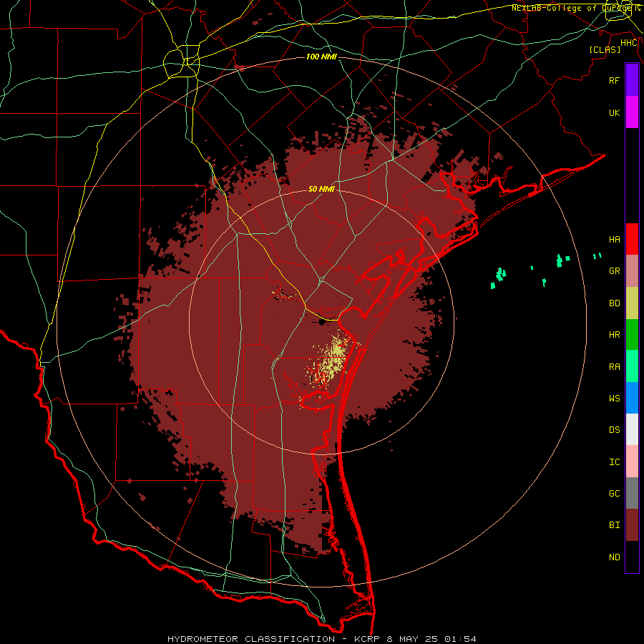
Task: Select the GR pink-brown legend swatch
Action: click(x=632, y=271)
